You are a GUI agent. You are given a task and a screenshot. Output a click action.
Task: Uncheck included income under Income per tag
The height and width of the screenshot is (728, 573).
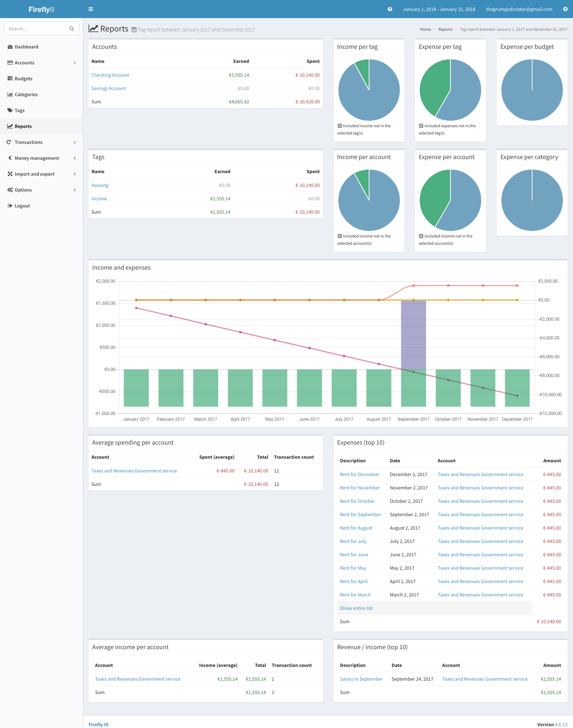pyautogui.click(x=340, y=126)
